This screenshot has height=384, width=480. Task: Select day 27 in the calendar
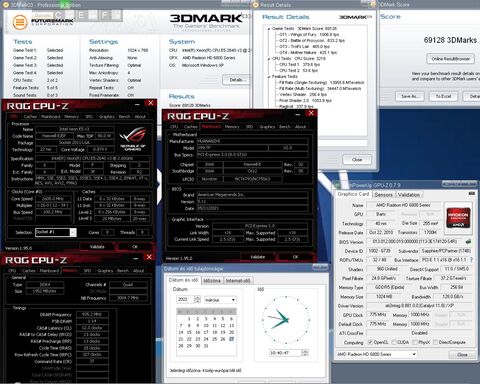coord(231,339)
